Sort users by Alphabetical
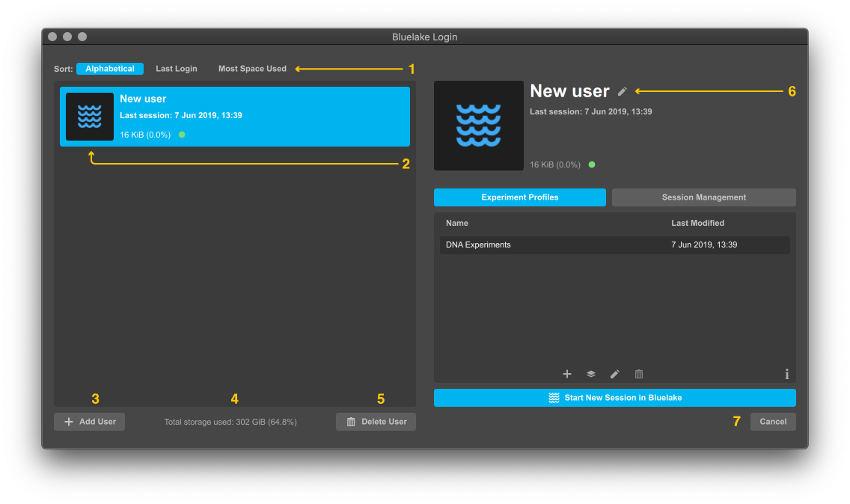This screenshot has height=504, width=850. (110, 69)
